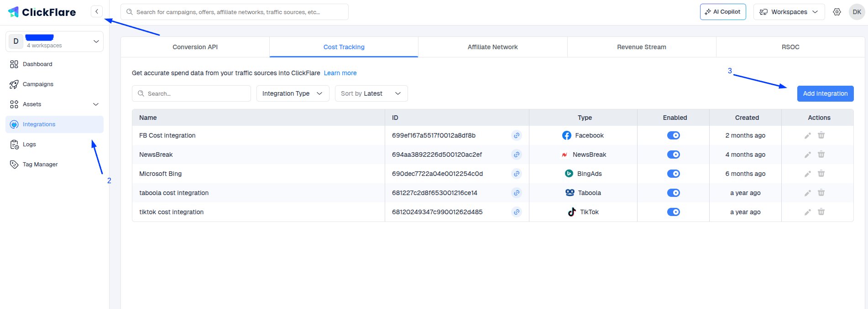Click the TikTok type icon
The height and width of the screenshot is (309, 868).
(571, 212)
